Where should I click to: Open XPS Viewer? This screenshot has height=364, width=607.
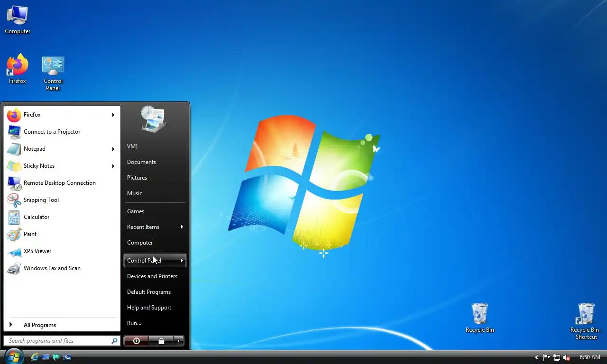coord(62,251)
